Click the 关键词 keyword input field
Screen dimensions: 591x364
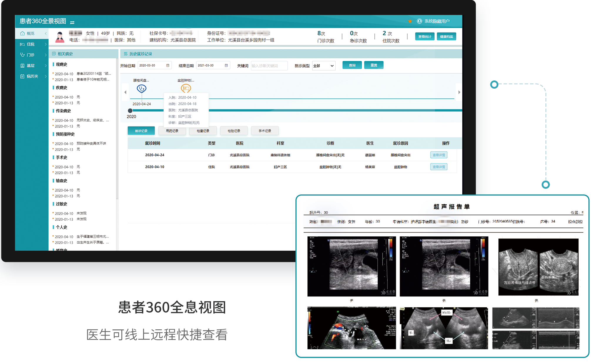tap(269, 66)
